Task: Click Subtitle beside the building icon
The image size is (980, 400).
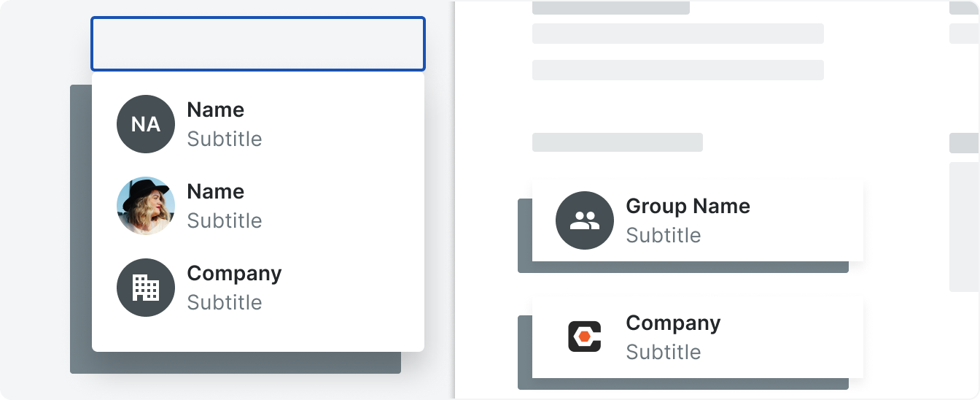Action: point(224,303)
